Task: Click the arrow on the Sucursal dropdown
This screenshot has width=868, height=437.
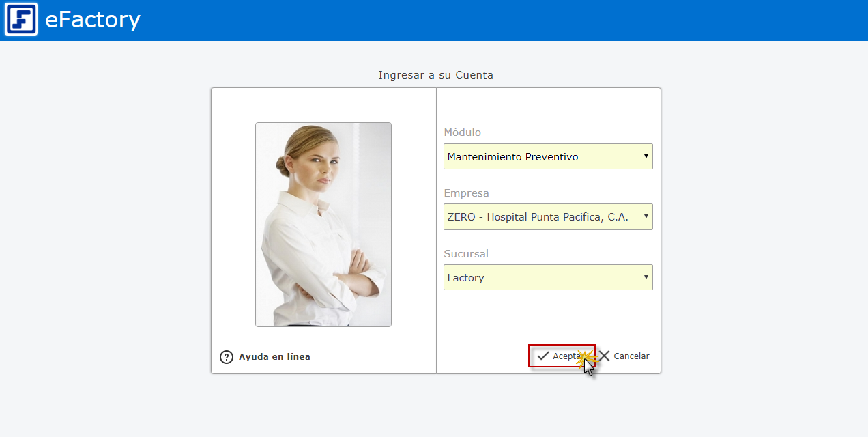Action: (x=646, y=277)
